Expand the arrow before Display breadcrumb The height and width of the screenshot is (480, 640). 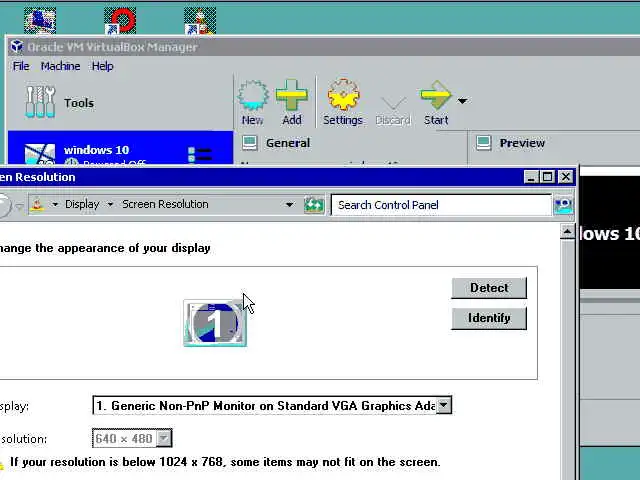point(55,204)
